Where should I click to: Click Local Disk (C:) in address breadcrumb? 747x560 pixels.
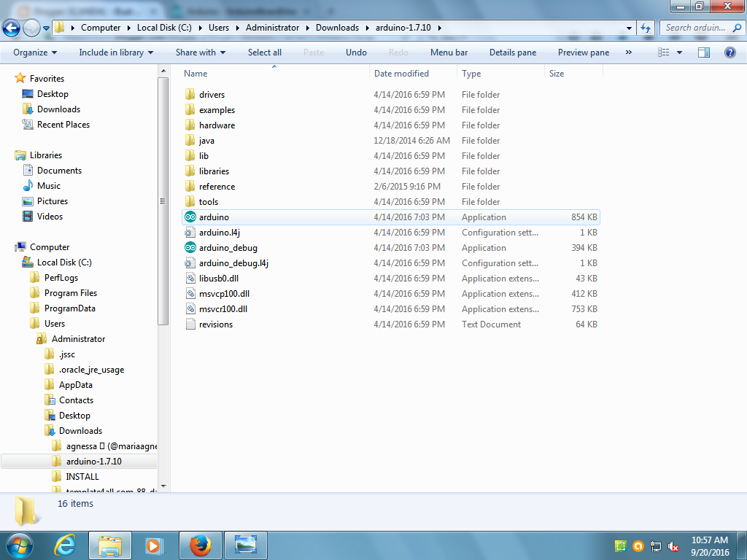click(x=164, y=28)
